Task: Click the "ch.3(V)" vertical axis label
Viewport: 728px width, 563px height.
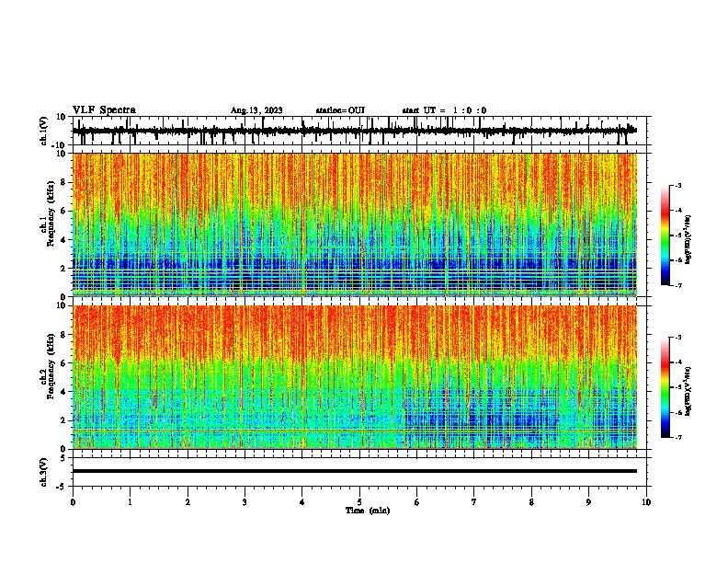Action: tap(44, 473)
